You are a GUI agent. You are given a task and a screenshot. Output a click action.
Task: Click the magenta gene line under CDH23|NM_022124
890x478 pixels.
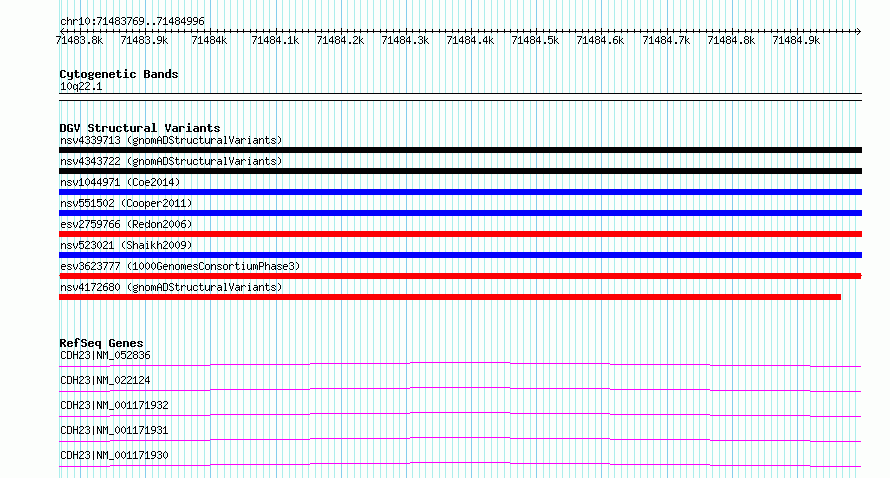pyautogui.click(x=460, y=388)
